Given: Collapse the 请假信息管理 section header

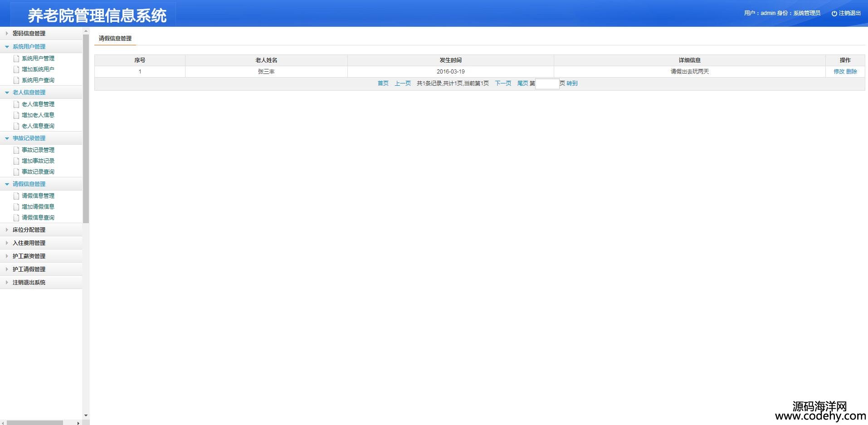Looking at the screenshot, I should pos(41,184).
